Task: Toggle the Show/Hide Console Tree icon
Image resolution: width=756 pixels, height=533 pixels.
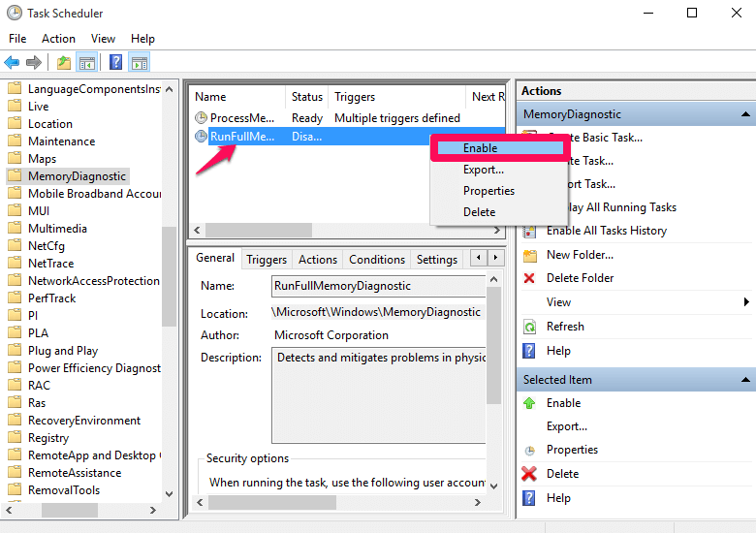Action: pyautogui.click(x=87, y=63)
